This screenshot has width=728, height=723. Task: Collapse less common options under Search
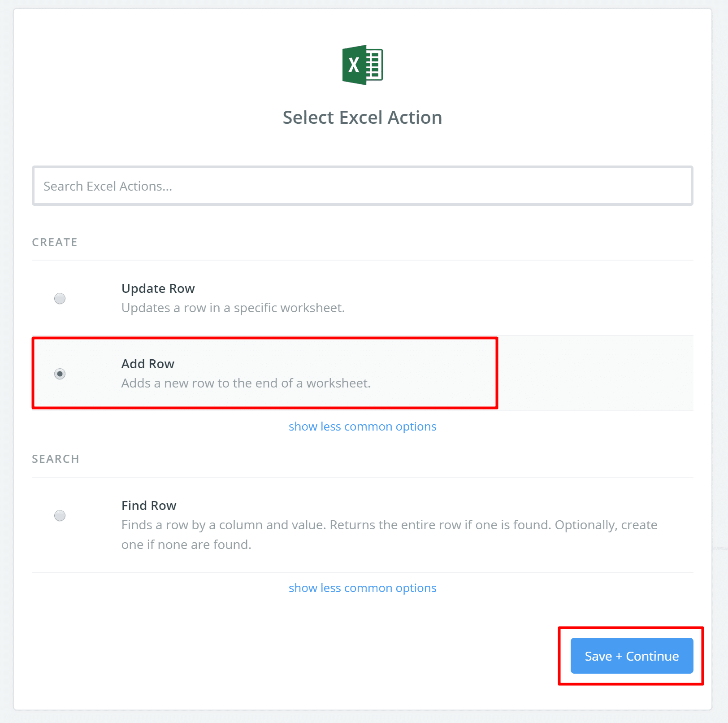pos(362,588)
